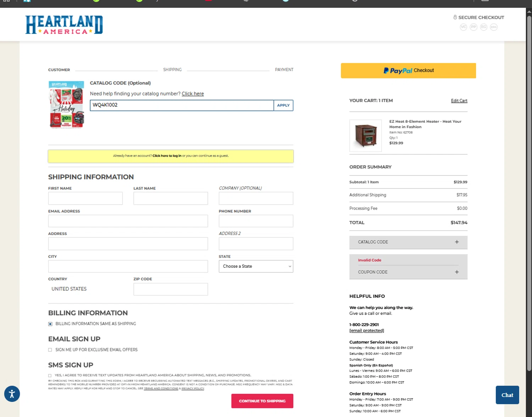Click the PP payment badge icon
Viewport: 532px width, 417px height.
pos(473,27)
